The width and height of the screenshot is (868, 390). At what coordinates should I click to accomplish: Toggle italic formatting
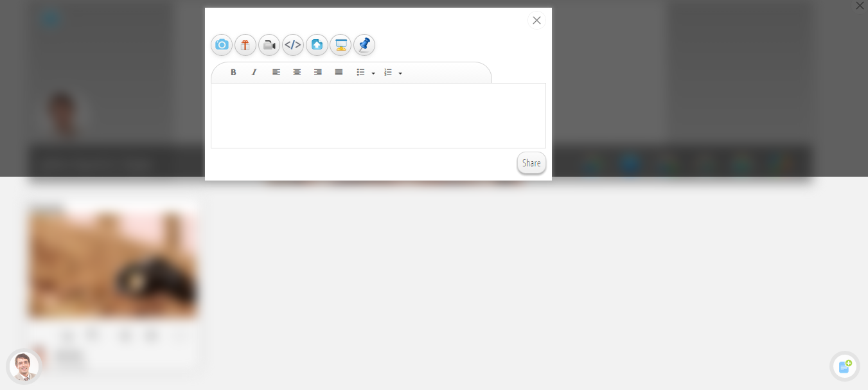(254, 73)
